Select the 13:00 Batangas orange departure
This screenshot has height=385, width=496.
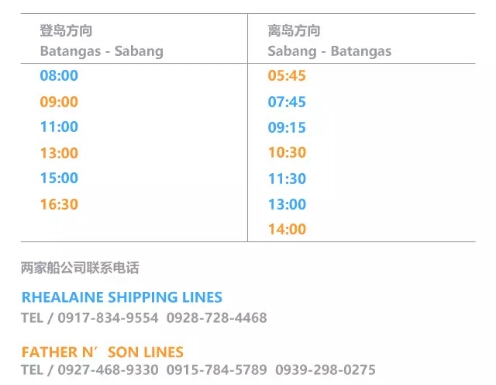coord(59,153)
